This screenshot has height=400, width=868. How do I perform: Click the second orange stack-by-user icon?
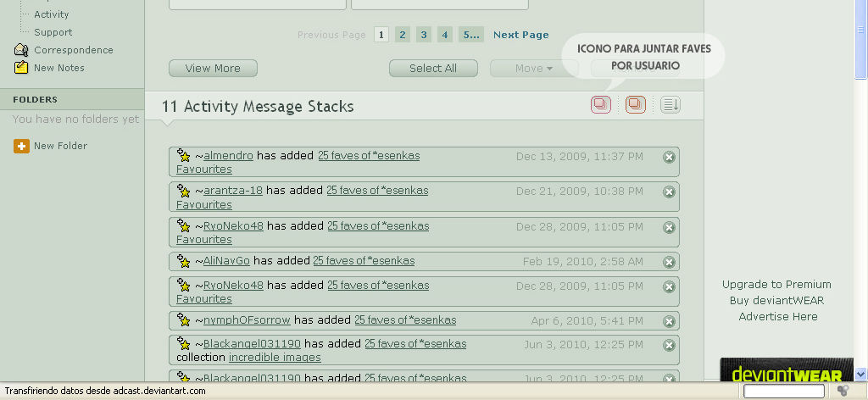(x=635, y=105)
